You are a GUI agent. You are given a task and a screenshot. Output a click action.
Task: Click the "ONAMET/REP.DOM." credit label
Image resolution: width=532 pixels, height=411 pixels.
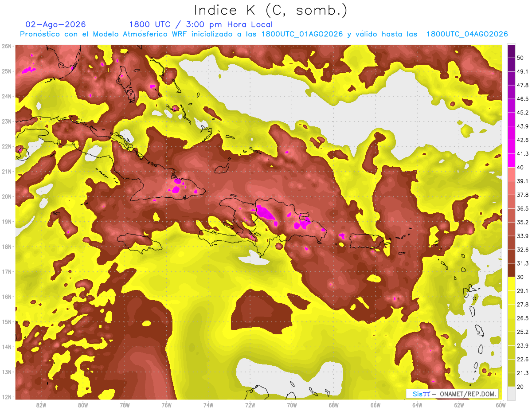pos(467,394)
